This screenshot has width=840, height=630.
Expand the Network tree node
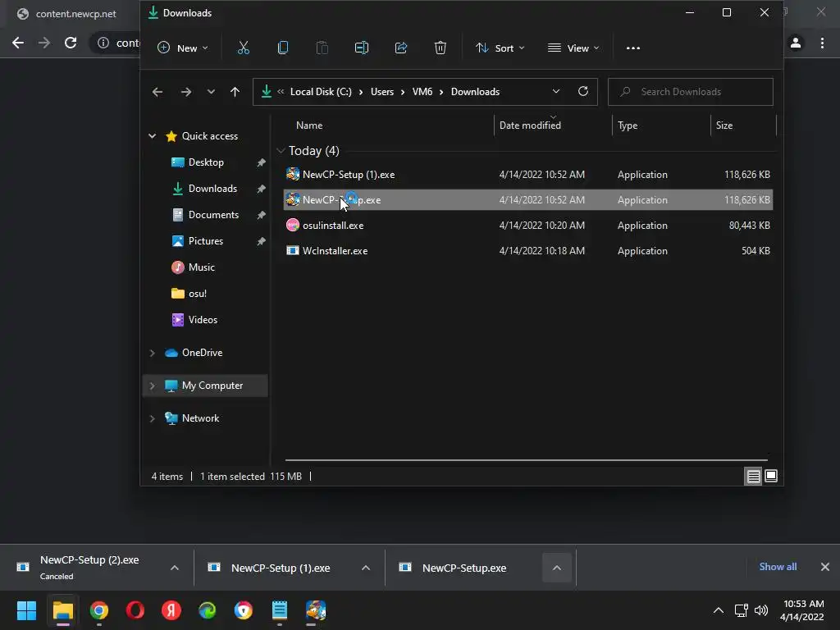[152, 418]
